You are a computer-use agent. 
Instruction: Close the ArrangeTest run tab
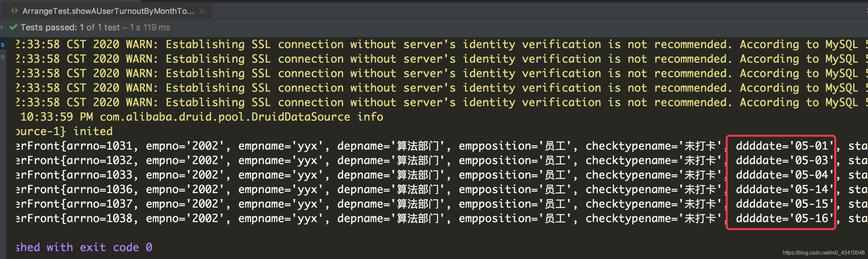coord(202,11)
